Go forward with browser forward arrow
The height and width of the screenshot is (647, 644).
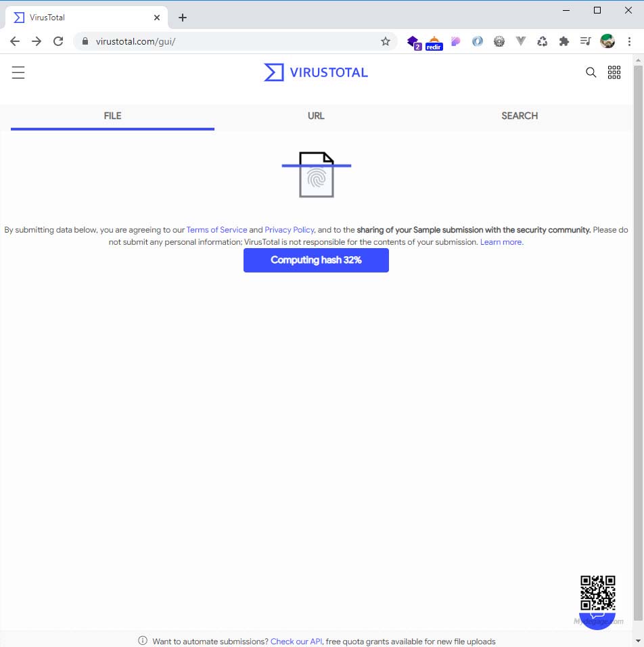pos(37,41)
